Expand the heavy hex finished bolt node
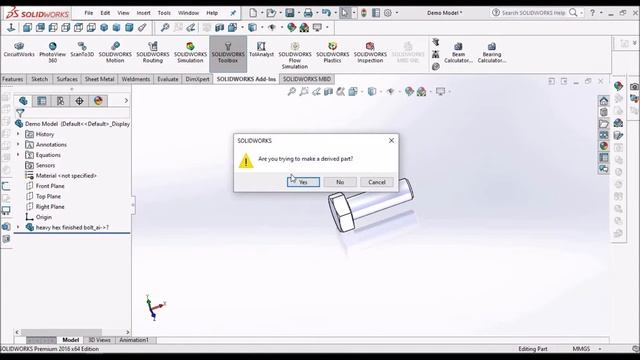 18,227
